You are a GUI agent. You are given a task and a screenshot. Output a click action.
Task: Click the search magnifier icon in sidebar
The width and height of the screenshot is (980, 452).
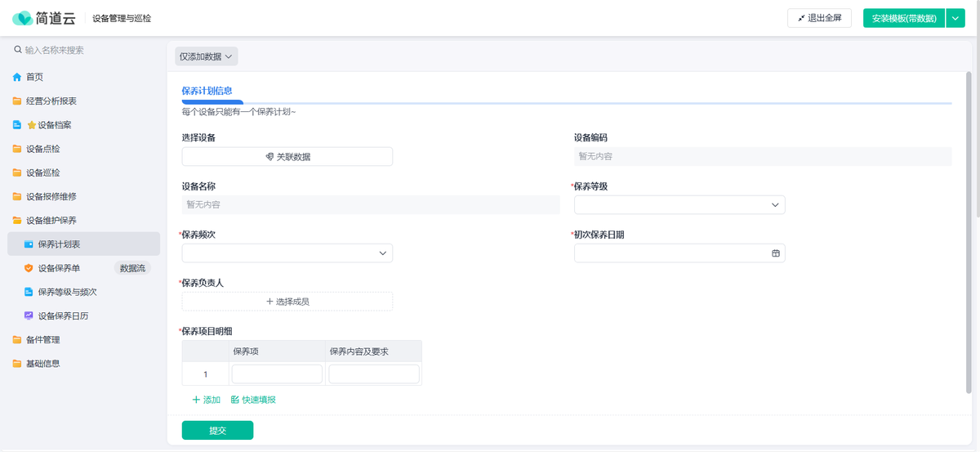[x=18, y=50]
